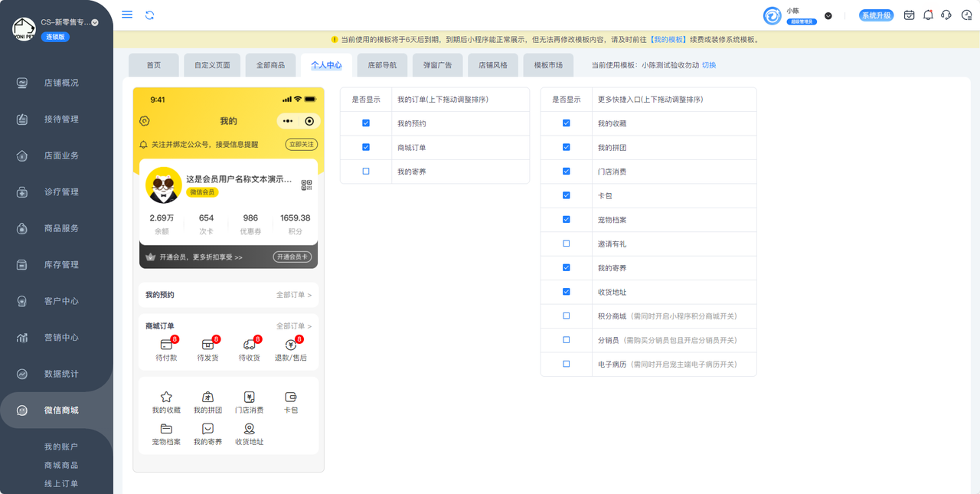980x494 pixels.
Task: Click the 卡包 wallet icon in the phone preview
Action: (x=291, y=397)
